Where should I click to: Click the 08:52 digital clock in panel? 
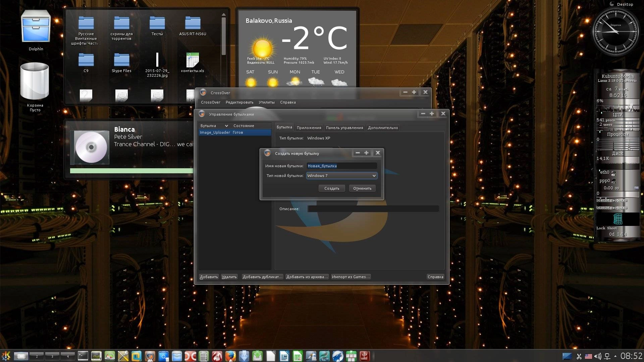pos(631,356)
